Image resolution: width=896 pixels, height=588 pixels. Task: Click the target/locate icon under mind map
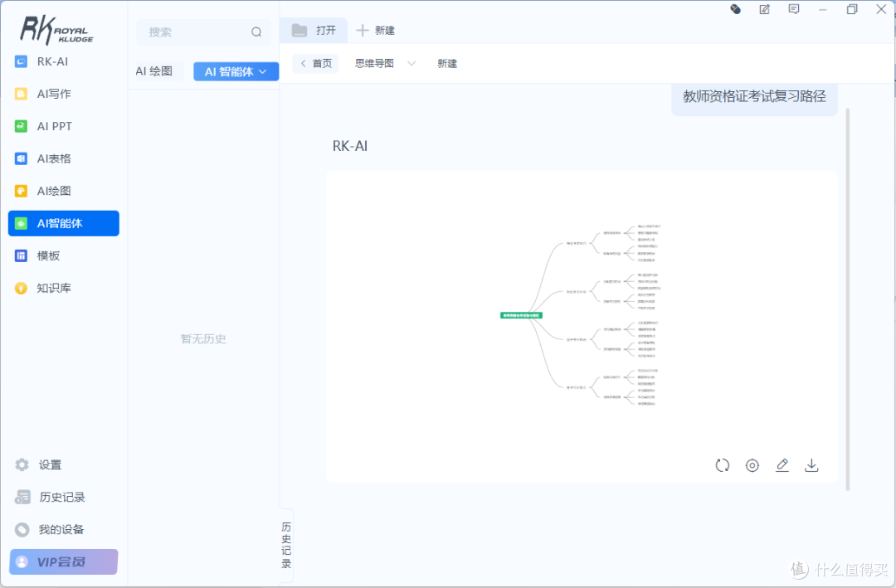coord(752,465)
